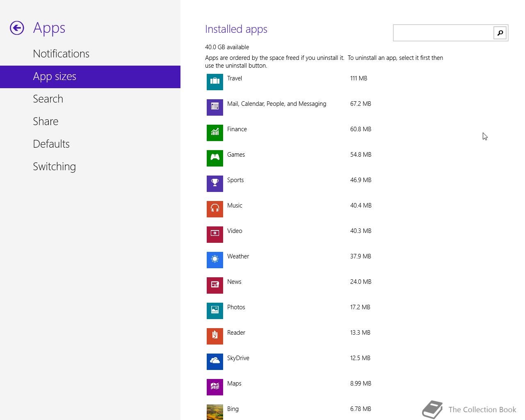Viewport: 525px width, 420px height.
Task: Click the Weather app name
Action: point(238,256)
